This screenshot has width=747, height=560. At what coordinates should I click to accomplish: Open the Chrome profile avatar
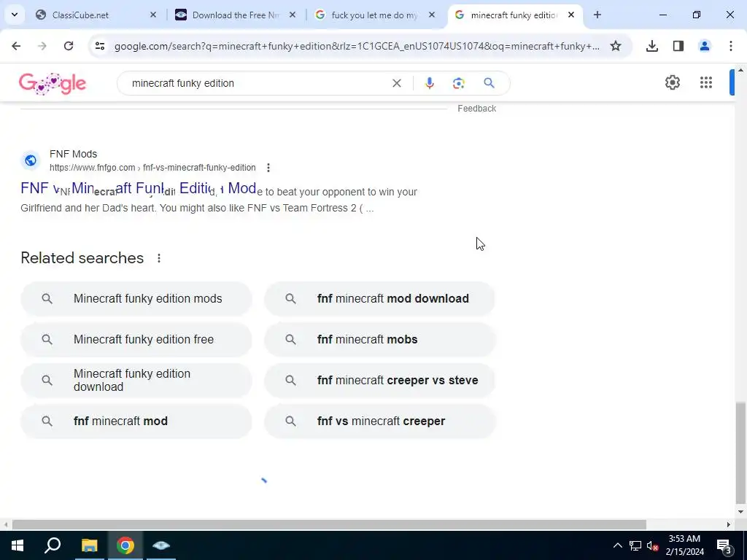[x=704, y=46]
